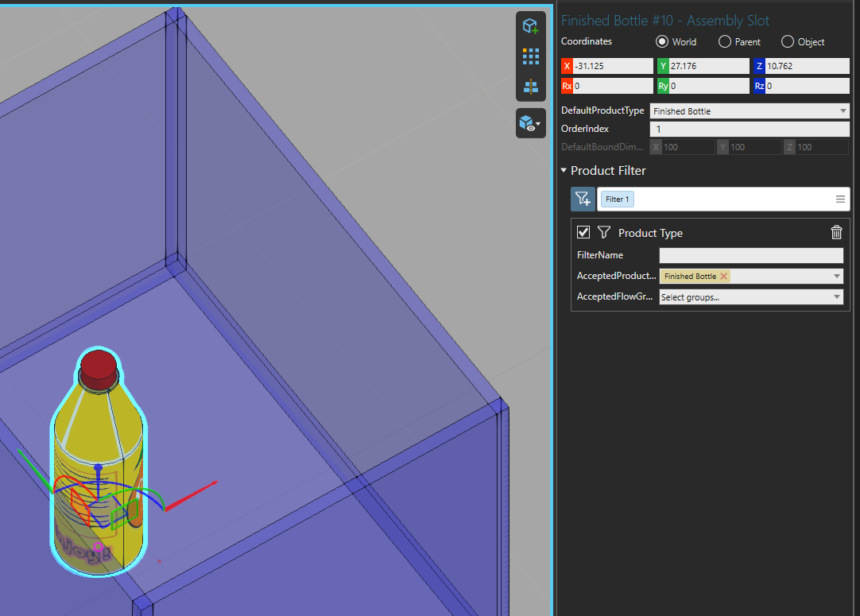
Task: Click the grid pattern tool icon
Action: pos(530,56)
